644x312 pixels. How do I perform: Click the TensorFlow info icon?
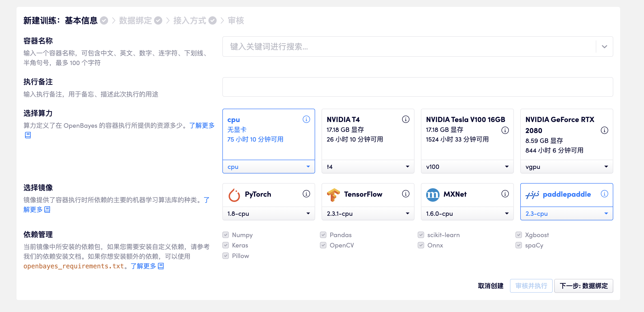406,194
